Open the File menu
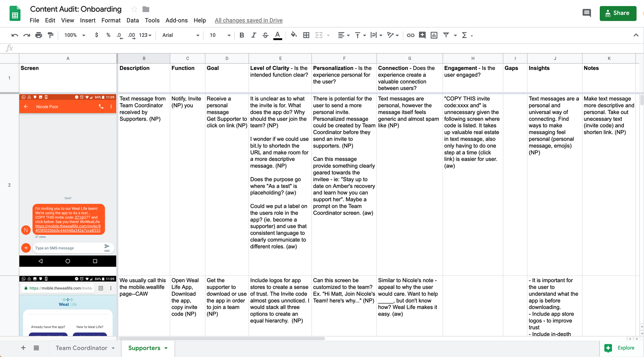644x357 pixels. tap(34, 20)
